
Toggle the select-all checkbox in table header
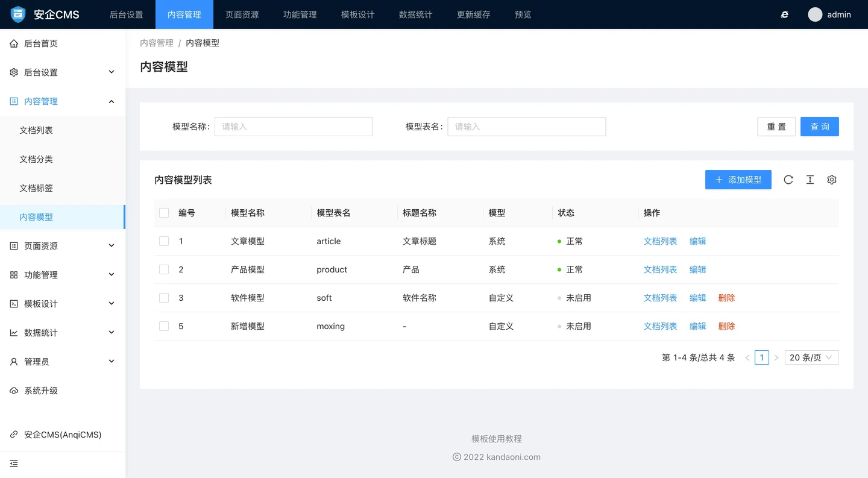point(164,213)
